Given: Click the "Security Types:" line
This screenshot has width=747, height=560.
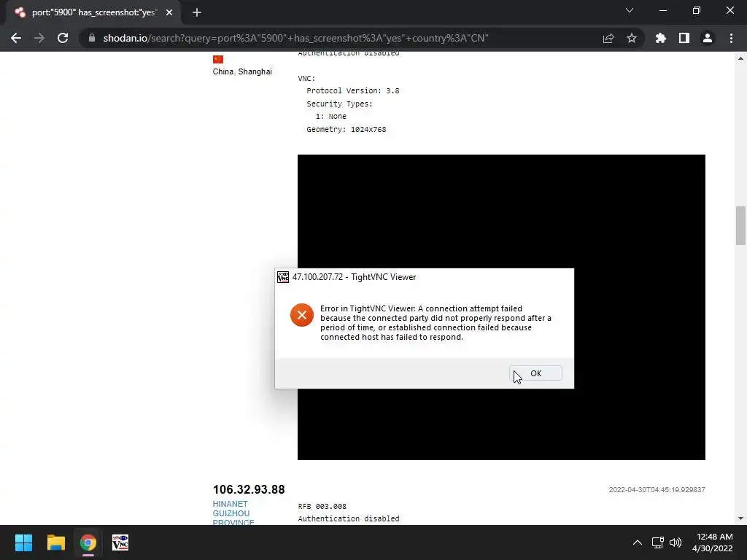Looking at the screenshot, I should click(340, 104).
